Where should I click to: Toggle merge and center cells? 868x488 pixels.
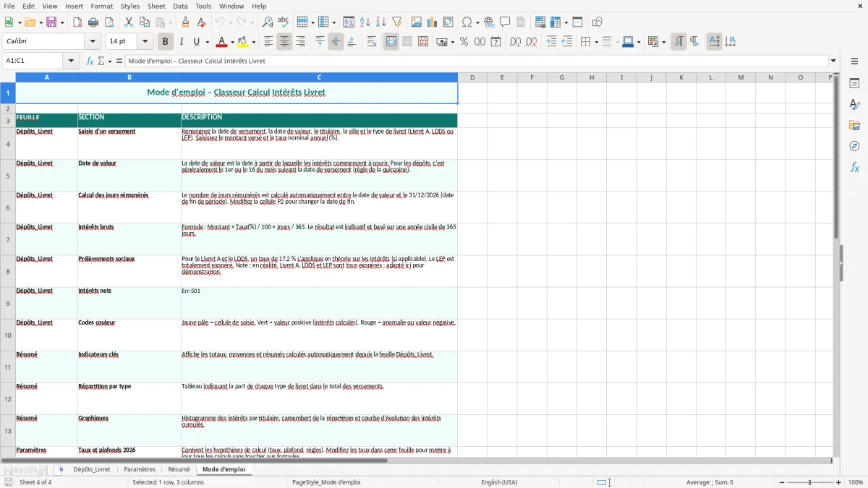tap(391, 42)
